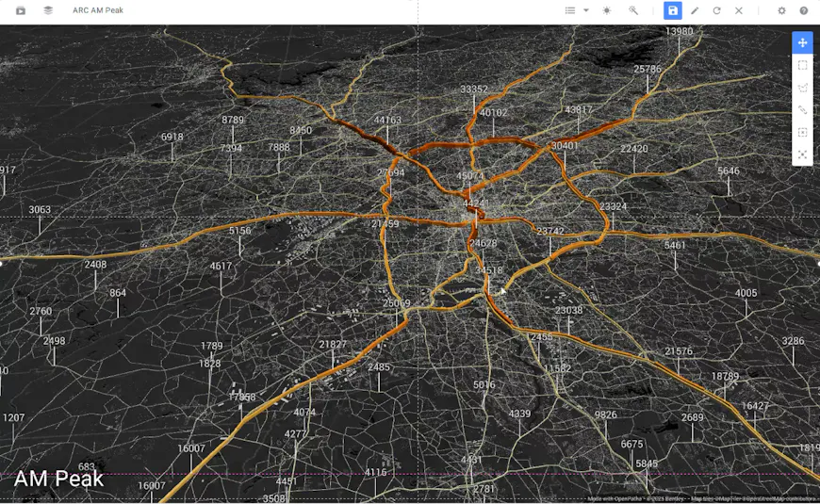Click traffic label 45074
The width and height of the screenshot is (820, 504).
point(469,176)
